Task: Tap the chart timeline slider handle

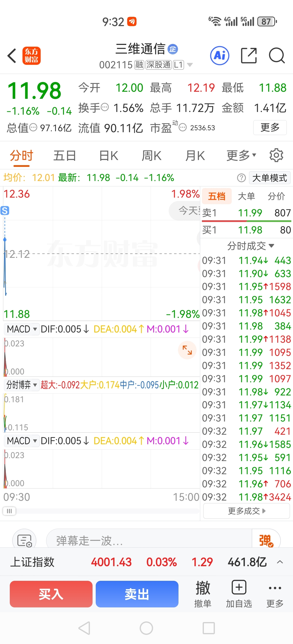Action: tap(9, 511)
